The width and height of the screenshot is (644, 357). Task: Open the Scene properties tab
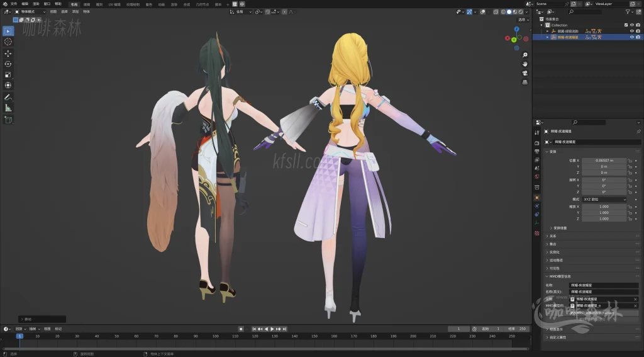(x=537, y=168)
